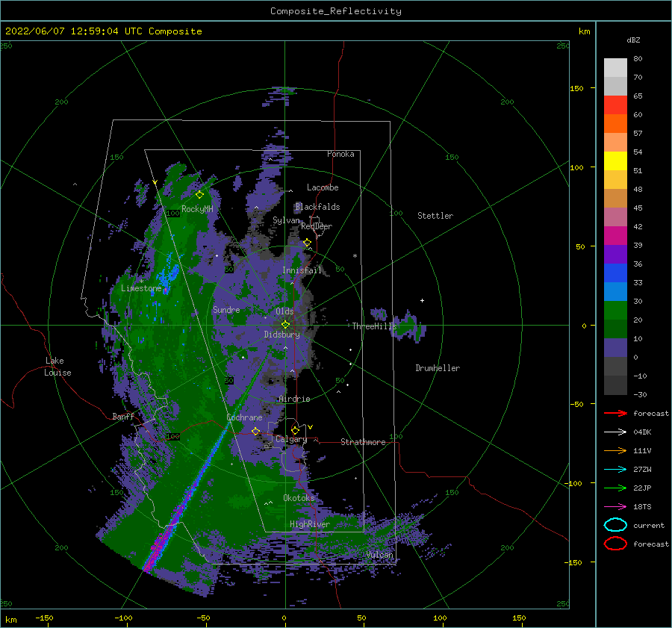Image resolution: width=672 pixels, height=628 pixels.
Task: Select the HighRiver label
Action: (310, 524)
